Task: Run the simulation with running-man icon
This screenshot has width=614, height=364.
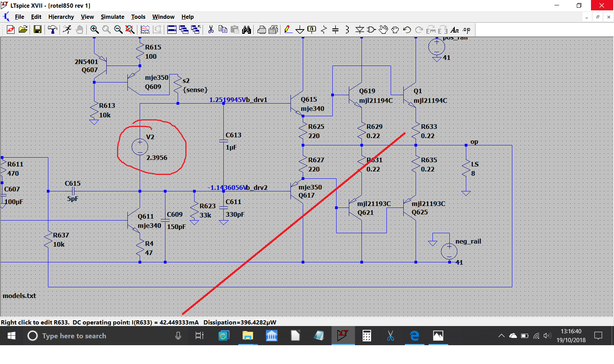Action: point(67,30)
